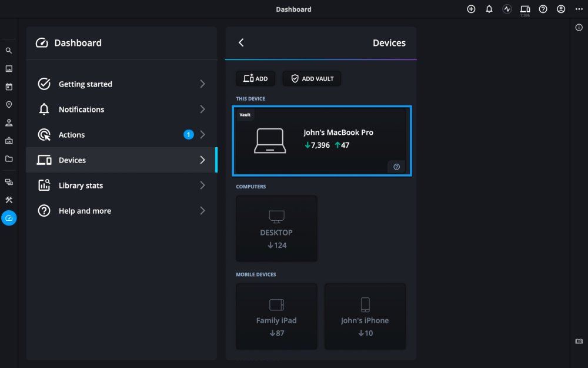Image resolution: width=588 pixels, height=368 pixels.
Task: Click help icon on John's MacBook Pro card
Action: click(x=396, y=167)
